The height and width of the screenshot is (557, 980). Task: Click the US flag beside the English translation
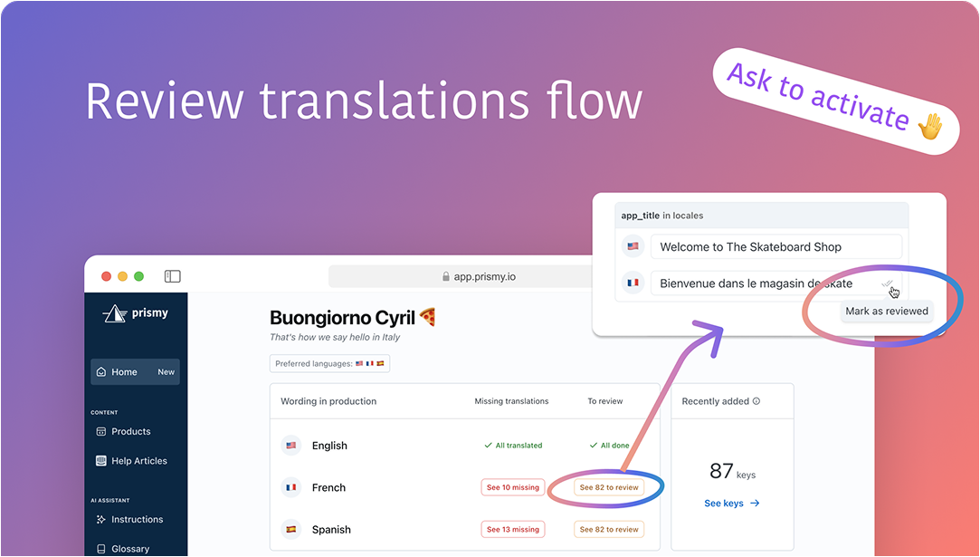pos(290,445)
